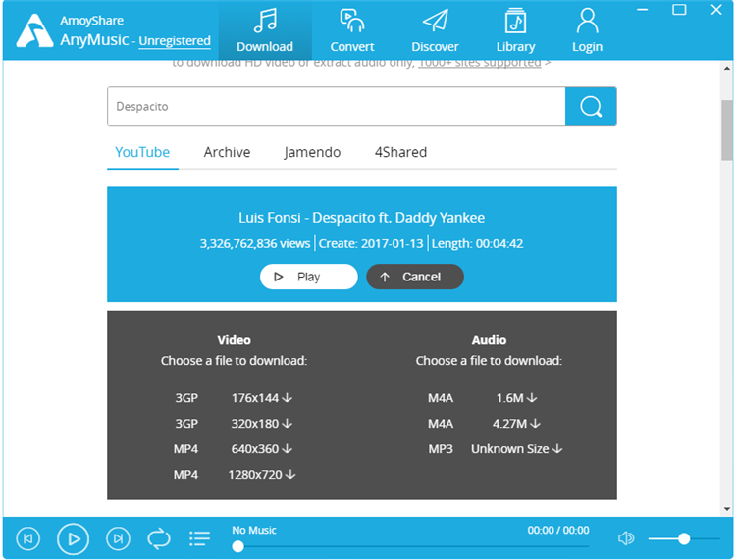Viewport: 736px width, 560px height.
Task: Toggle the repeat loop icon
Action: coord(159,538)
